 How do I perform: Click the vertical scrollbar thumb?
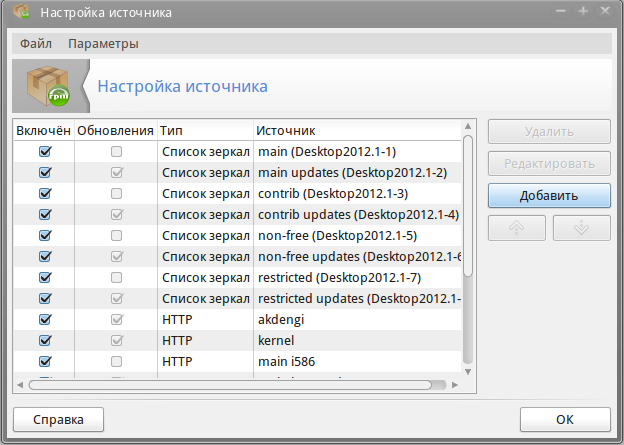click(468, 206)
